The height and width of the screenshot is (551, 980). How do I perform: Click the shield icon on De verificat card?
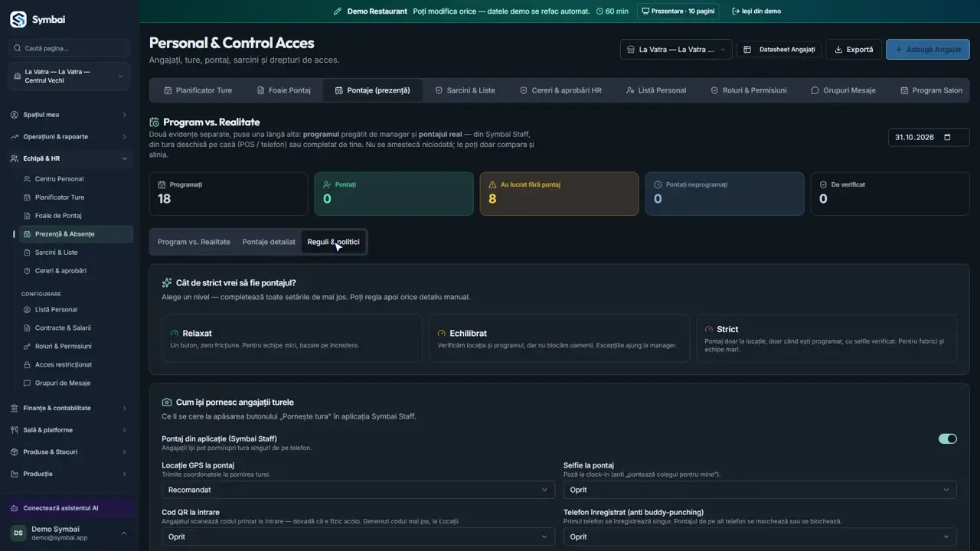823,184
